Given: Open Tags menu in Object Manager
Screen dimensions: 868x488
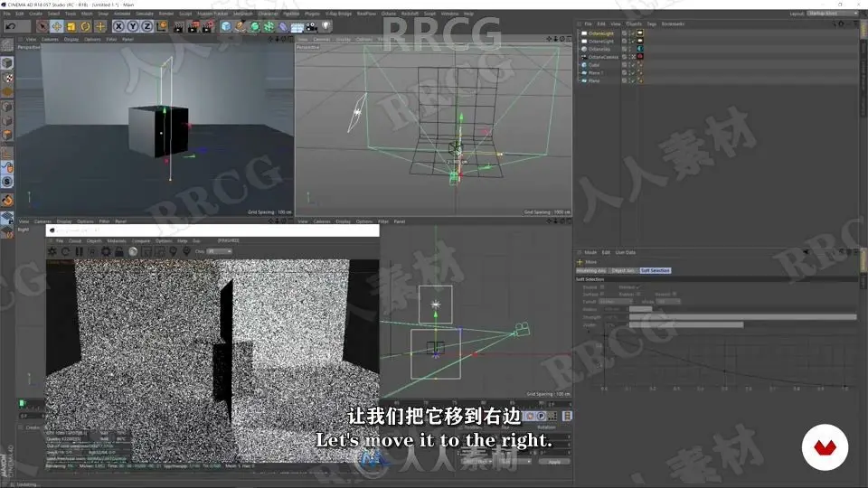Looking at the screenshot, I should 652,23.
